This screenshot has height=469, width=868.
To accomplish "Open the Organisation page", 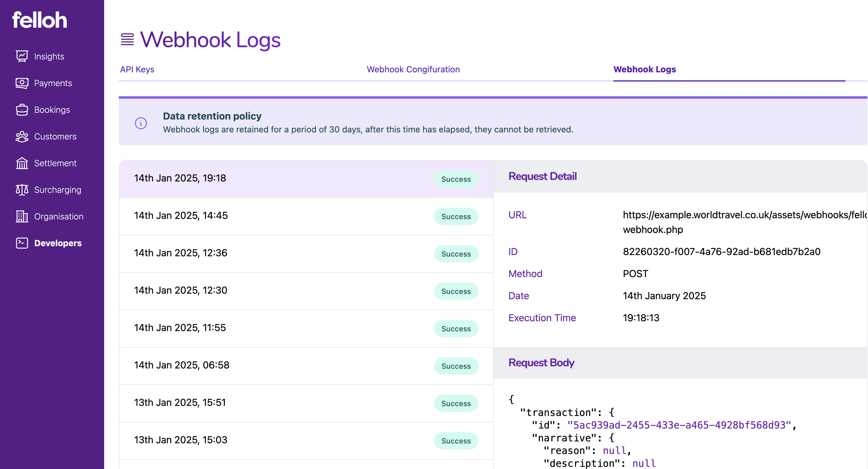I will 58,216.
